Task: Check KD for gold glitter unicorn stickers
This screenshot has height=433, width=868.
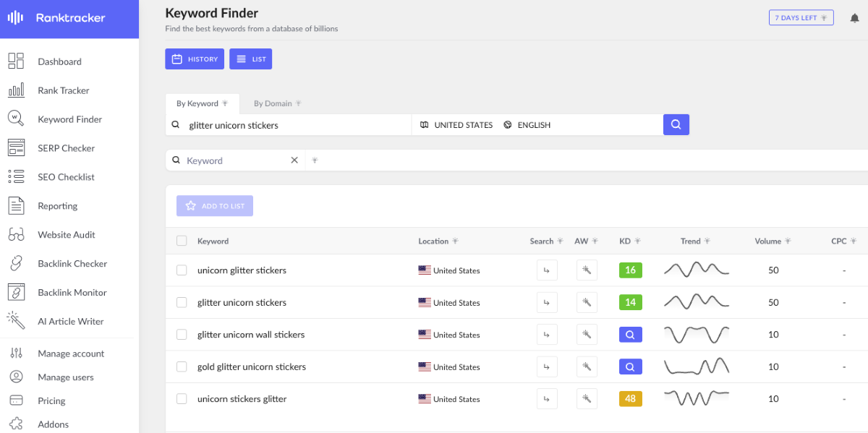Action: pos(630,366)
